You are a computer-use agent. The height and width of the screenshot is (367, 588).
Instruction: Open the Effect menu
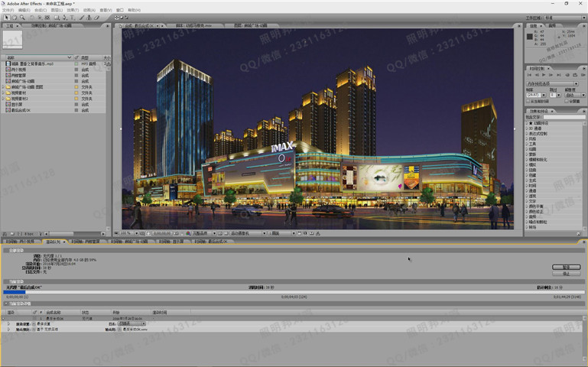[x=73, y=10]
